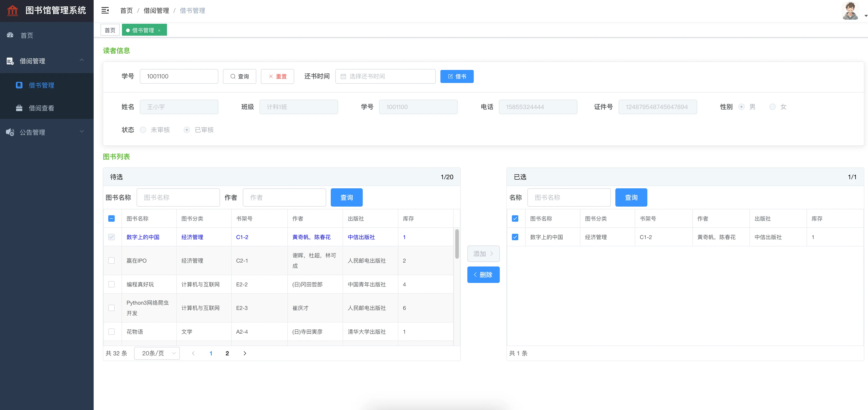Screen dimensions: 868x410
Task: Open the 20条/页 page size dropdown
Action: click(x=157, y=353)
